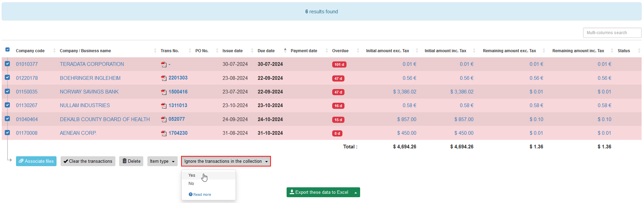644x203 pixels.
Task: Open PDF icon for transaction 1311013
Action: [164, 106]
